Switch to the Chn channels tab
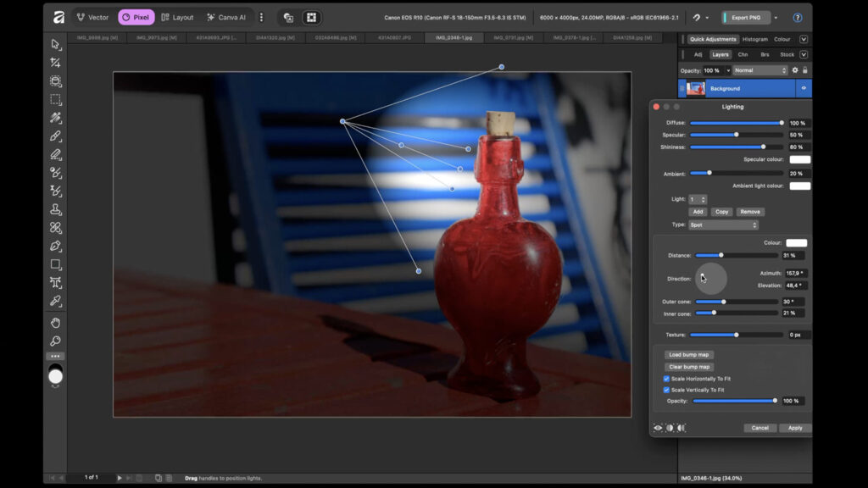The image size is (868, 488). point(743,54)
